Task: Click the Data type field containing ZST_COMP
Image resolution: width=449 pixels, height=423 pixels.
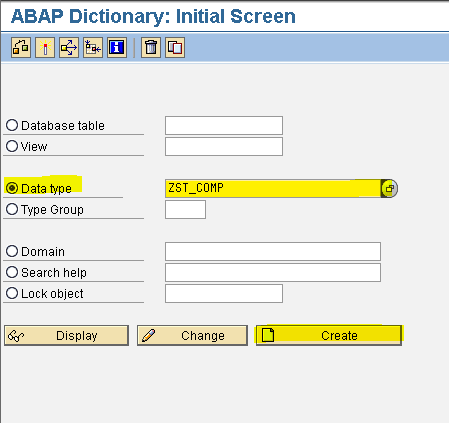Action: click(273, 188)
